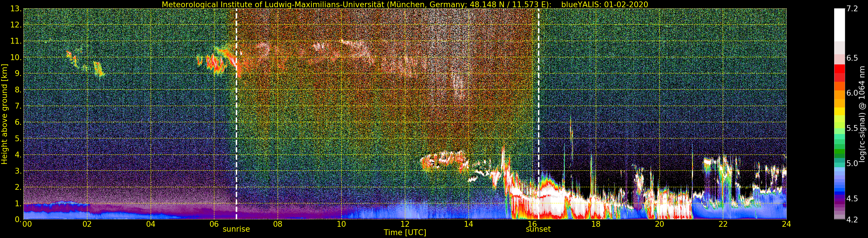Click the white dashed sunrise marker line

tap(236, 114)
